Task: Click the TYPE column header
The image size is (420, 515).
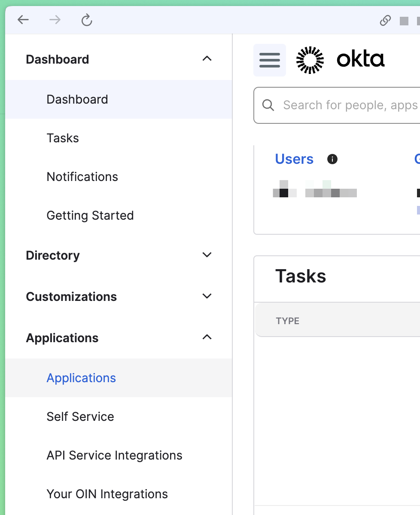Action: point(287,321)
